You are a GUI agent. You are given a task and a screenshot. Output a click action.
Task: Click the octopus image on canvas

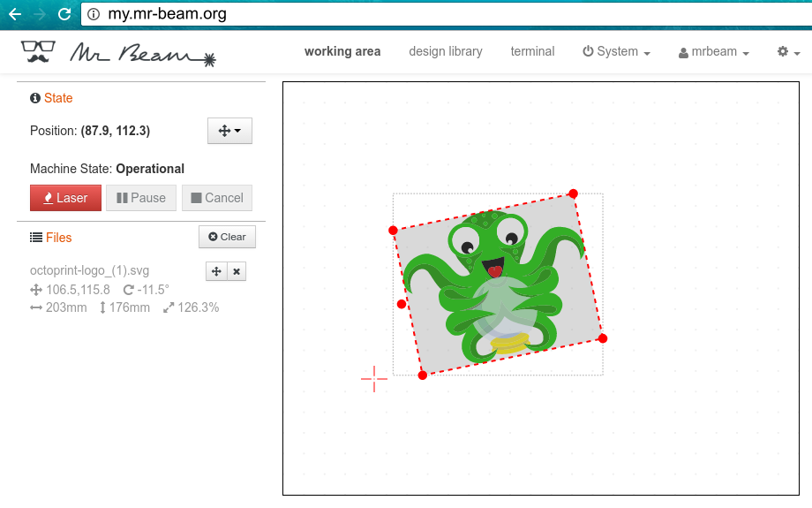pos(495,286)
